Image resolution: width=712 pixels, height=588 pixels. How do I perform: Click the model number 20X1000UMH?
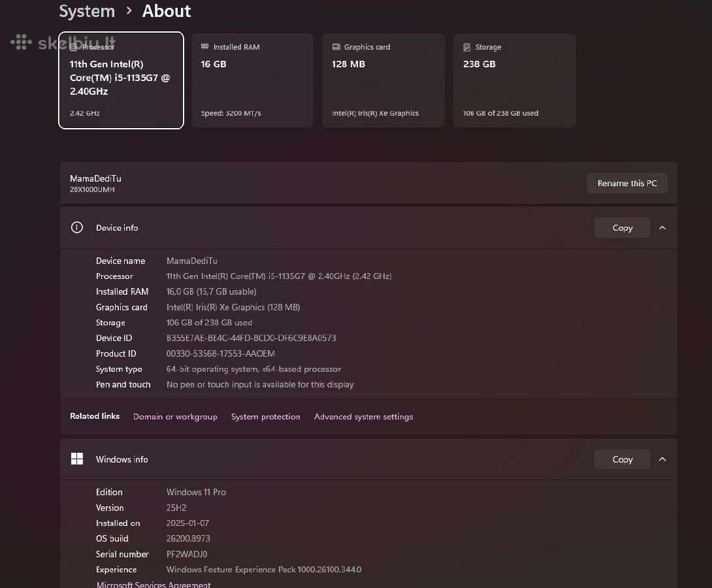tap(92, 189)
